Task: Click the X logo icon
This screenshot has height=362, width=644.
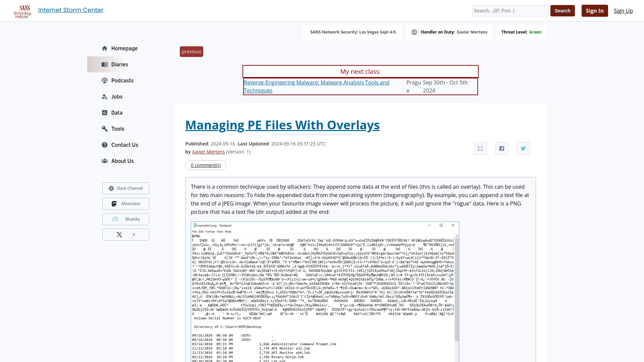Action: (119, 235)
